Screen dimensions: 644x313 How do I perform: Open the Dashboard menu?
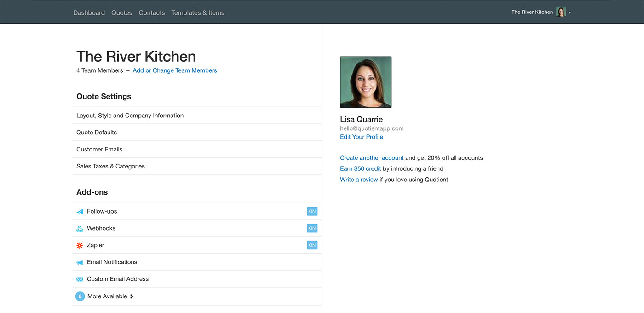89,13
